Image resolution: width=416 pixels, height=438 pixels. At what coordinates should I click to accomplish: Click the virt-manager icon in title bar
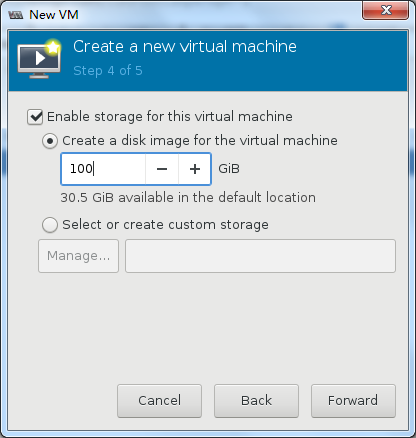(16, 15)
